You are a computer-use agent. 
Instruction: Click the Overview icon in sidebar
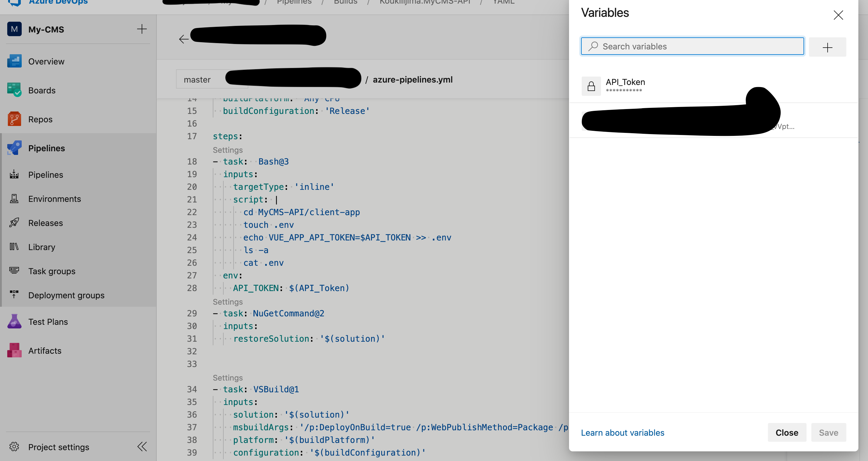[14, 61]
